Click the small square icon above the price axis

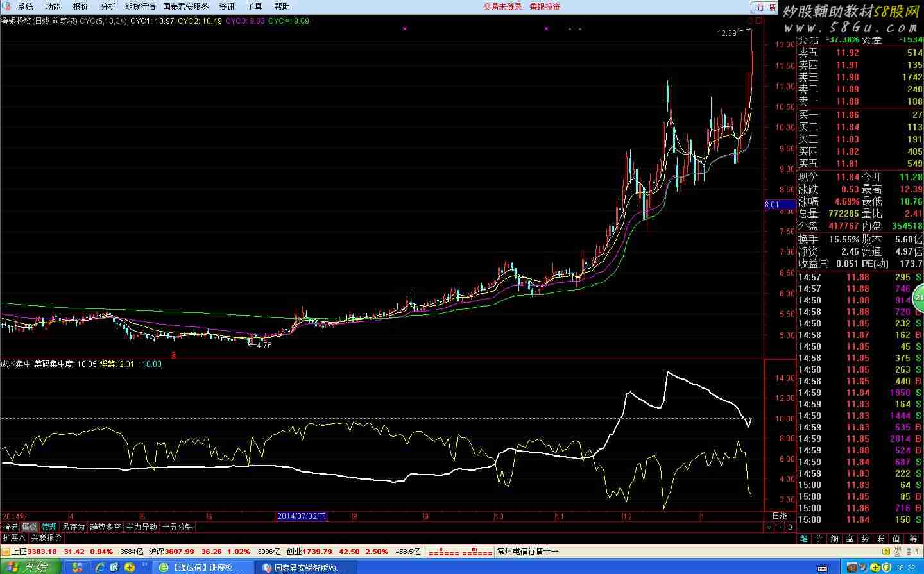pyautogui.click(x=759, y=21)
